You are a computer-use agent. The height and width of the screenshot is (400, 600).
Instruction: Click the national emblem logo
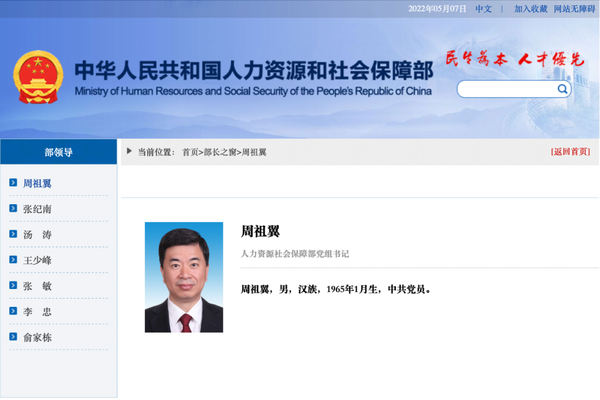tap(38, 77)
